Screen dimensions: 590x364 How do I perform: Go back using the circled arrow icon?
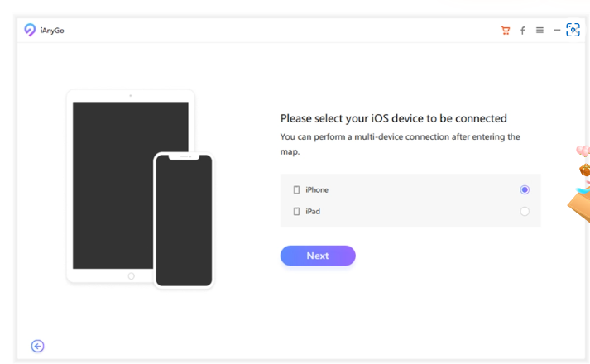37,346
